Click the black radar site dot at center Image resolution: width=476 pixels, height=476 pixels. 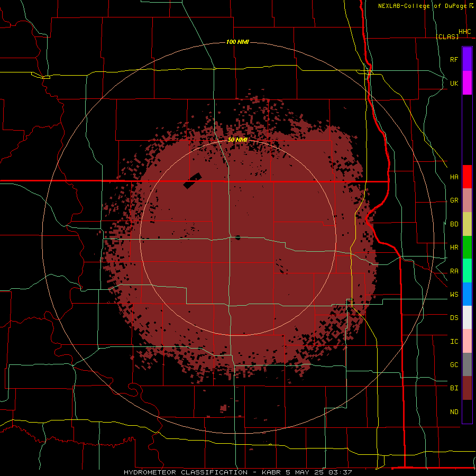[237, 237]
